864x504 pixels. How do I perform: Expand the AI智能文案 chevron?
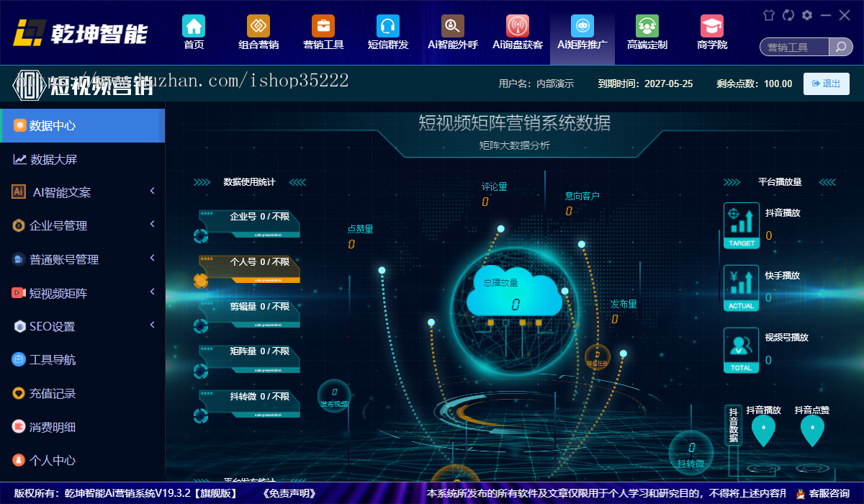coord(153,191)
